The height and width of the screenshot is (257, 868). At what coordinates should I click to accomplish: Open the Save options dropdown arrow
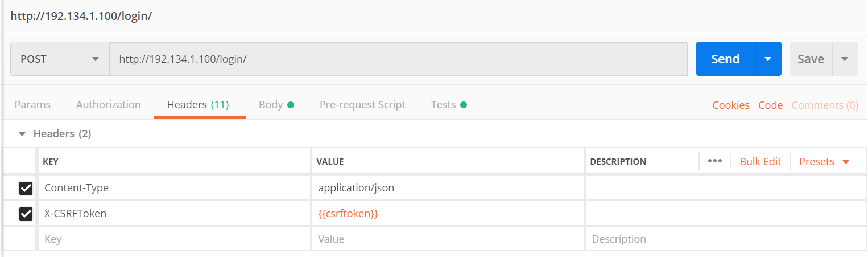(845, 59)
